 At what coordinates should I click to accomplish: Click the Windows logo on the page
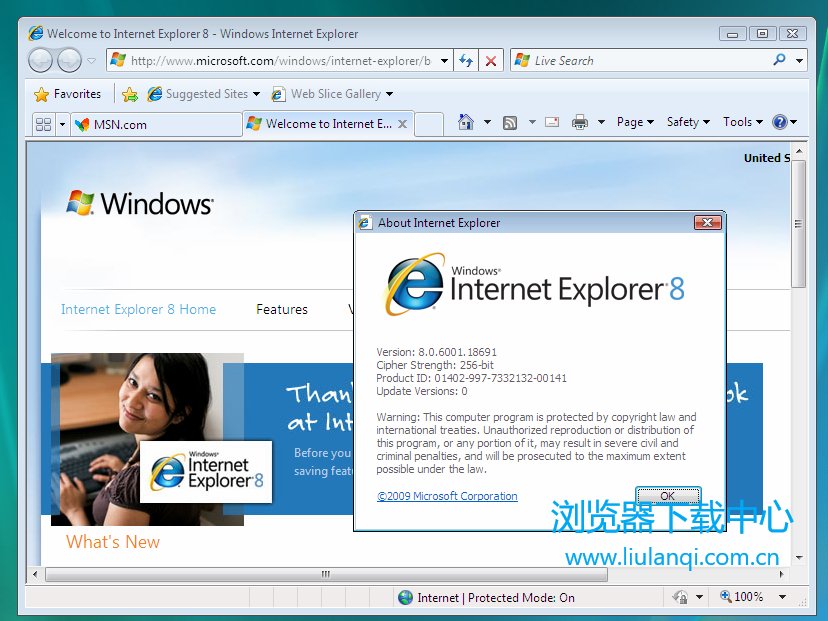click(140, 203)
